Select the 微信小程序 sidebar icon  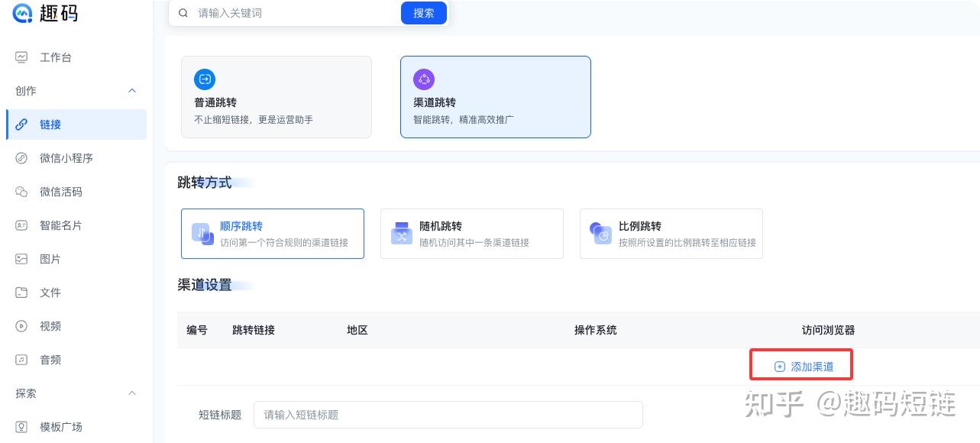pos(22,158)
